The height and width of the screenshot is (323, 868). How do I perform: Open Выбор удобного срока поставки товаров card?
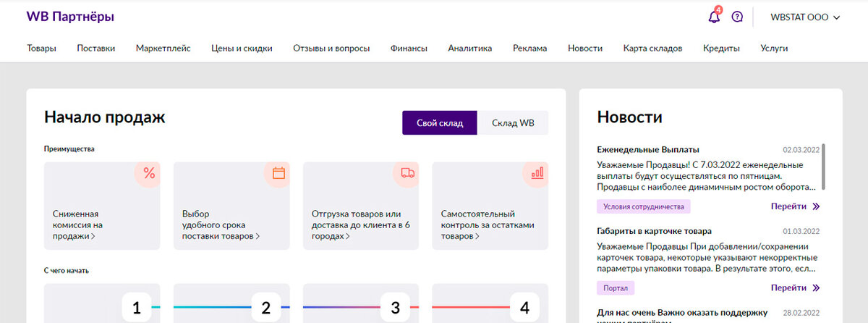point(231,206)
